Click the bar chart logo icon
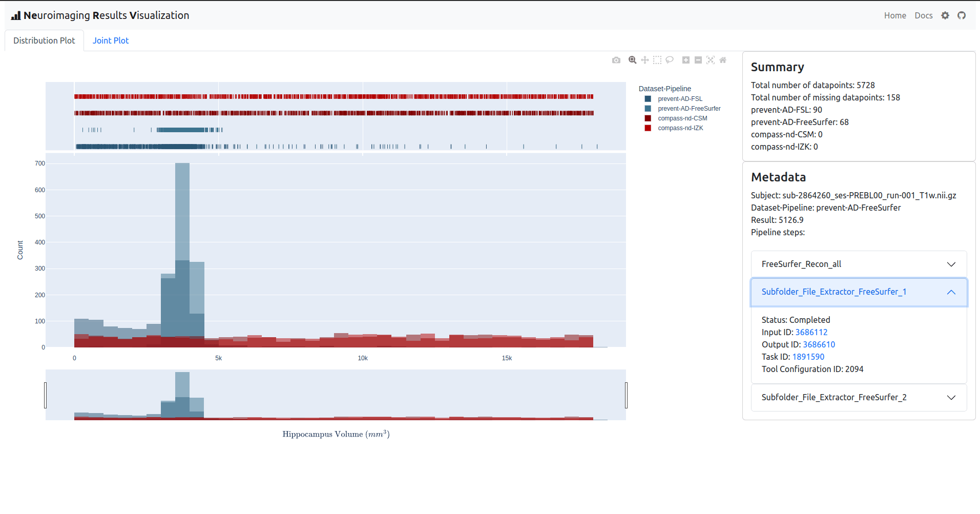The width and height of the screenshot is (980, 514). point(16,15)
